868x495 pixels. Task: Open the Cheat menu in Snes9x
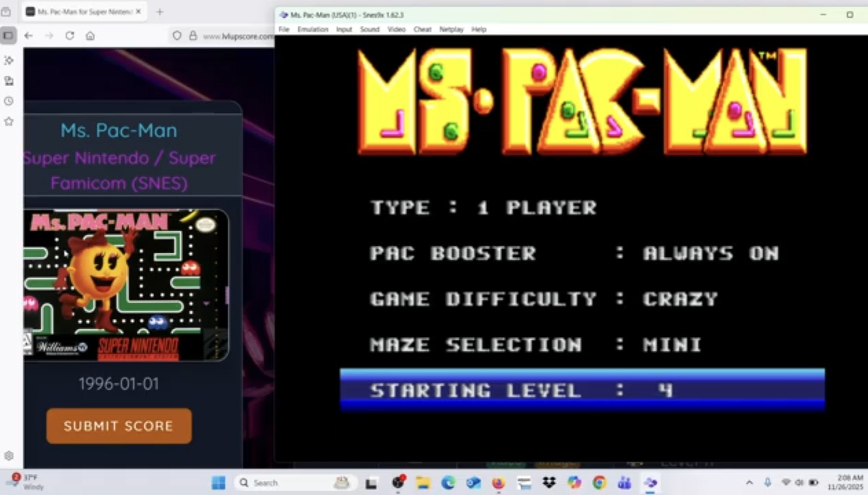point(422,29)
